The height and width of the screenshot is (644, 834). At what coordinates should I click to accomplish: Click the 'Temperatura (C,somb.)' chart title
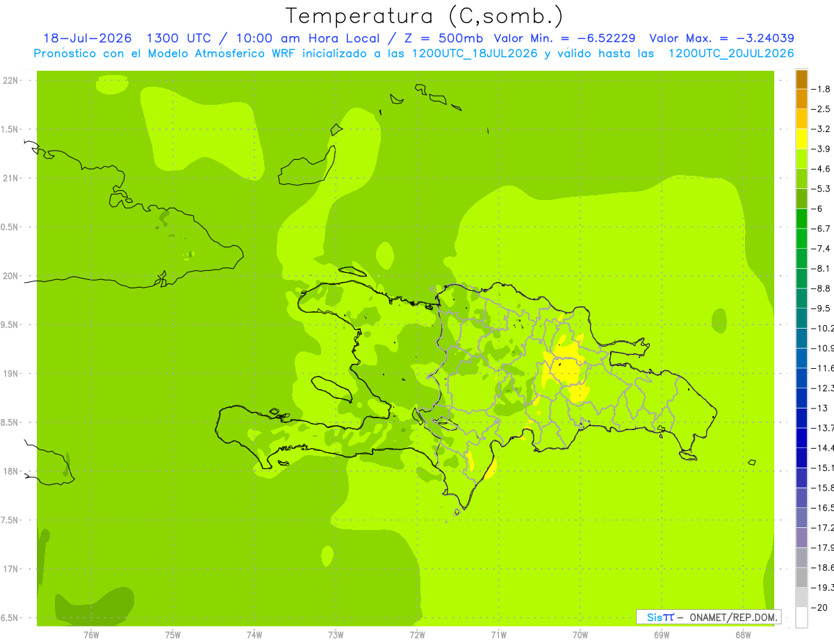(x=425, y=17)
